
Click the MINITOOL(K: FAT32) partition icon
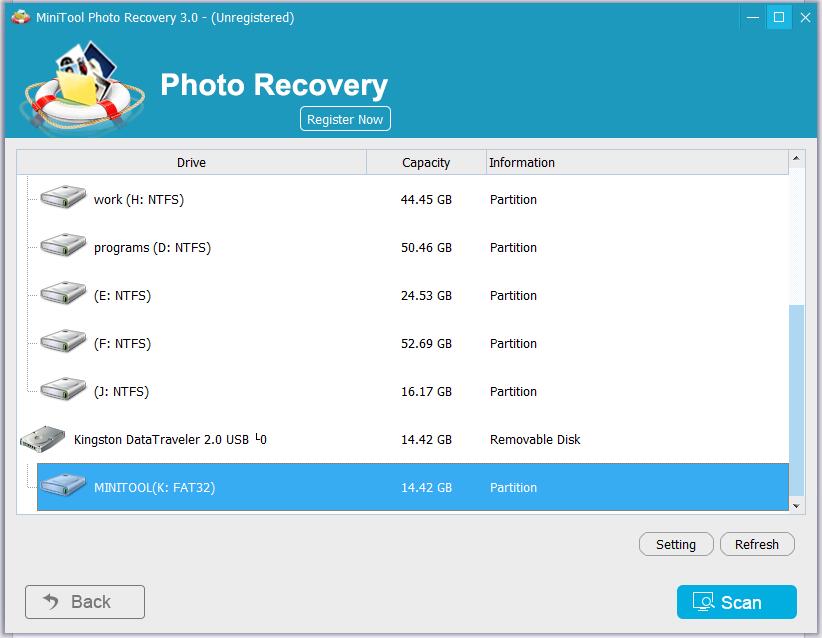63,485
